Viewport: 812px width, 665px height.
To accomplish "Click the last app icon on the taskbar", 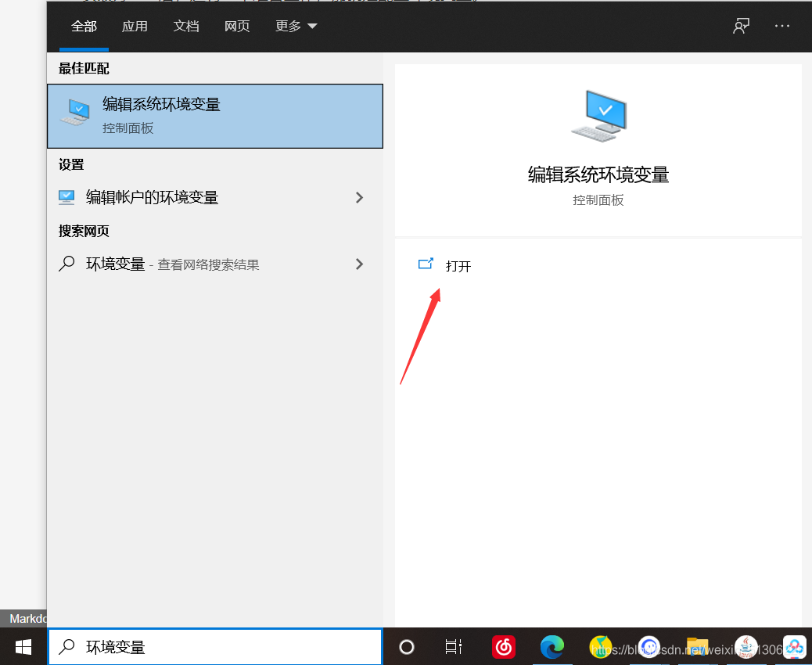I will click(x=794, y=647).
